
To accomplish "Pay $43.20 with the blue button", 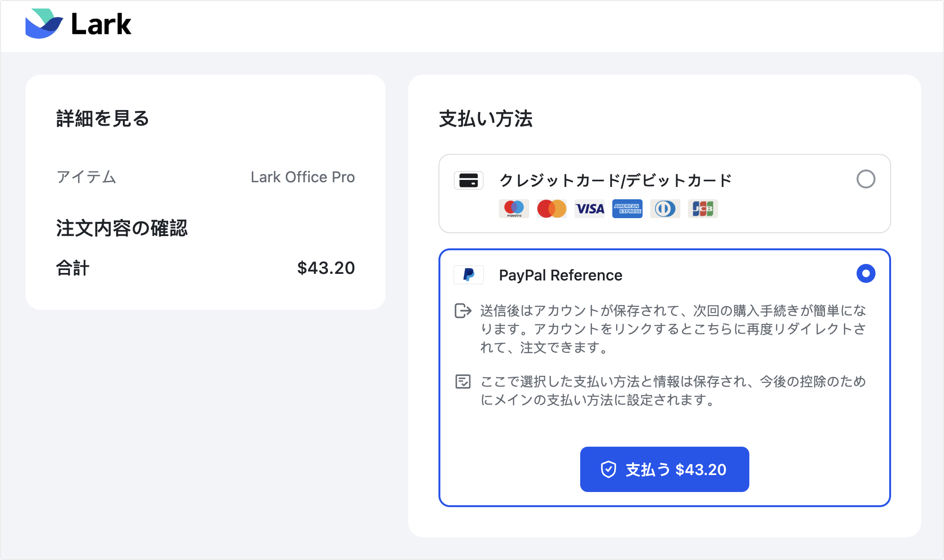I will pyautogui.click(x=665, y=469).
